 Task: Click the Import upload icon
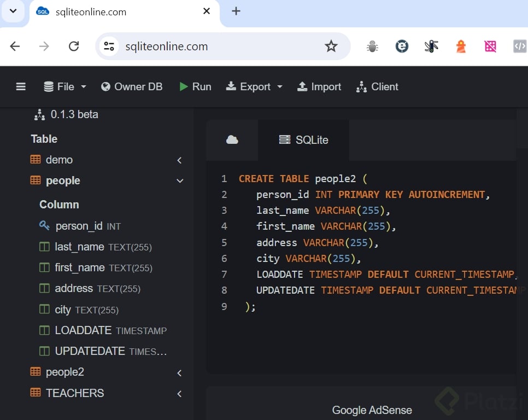(x=302, y=86)
